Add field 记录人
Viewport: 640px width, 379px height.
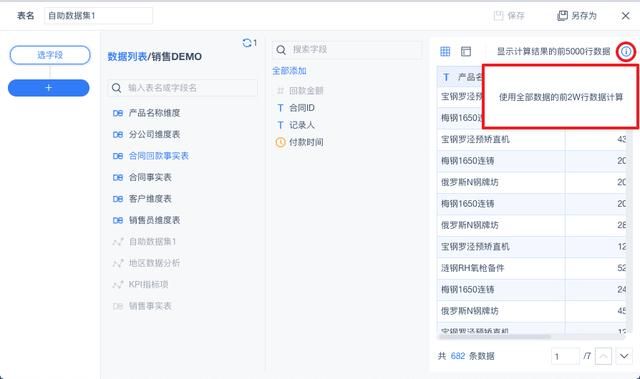click(302, 125)
